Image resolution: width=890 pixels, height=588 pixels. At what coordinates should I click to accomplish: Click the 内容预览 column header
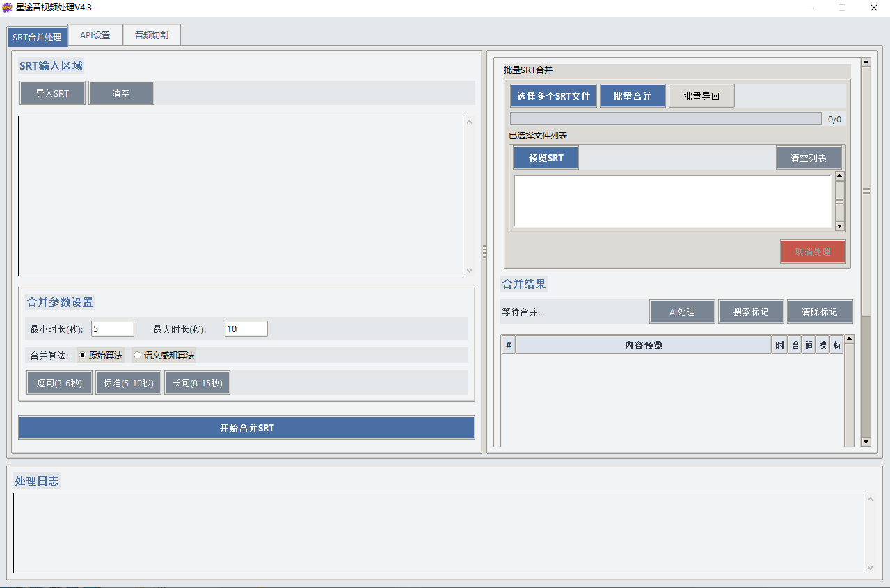pyautogui.click(x=644, y=345)
